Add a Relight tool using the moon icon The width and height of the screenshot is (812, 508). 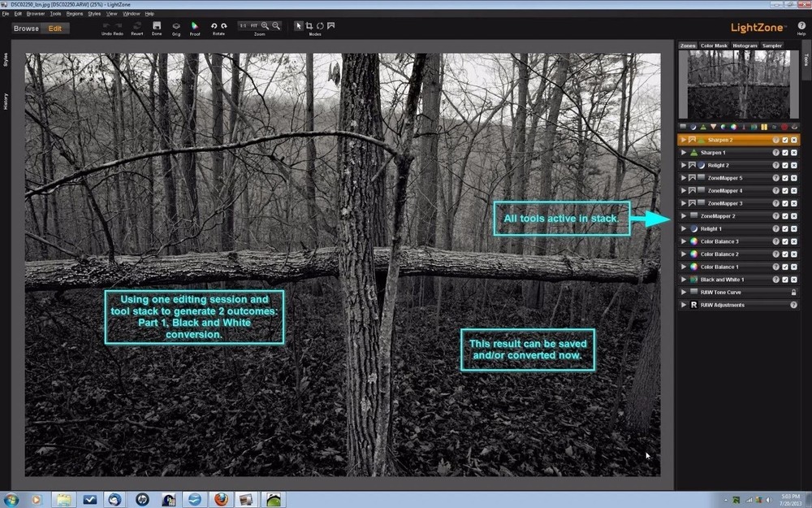coord(693,127)
